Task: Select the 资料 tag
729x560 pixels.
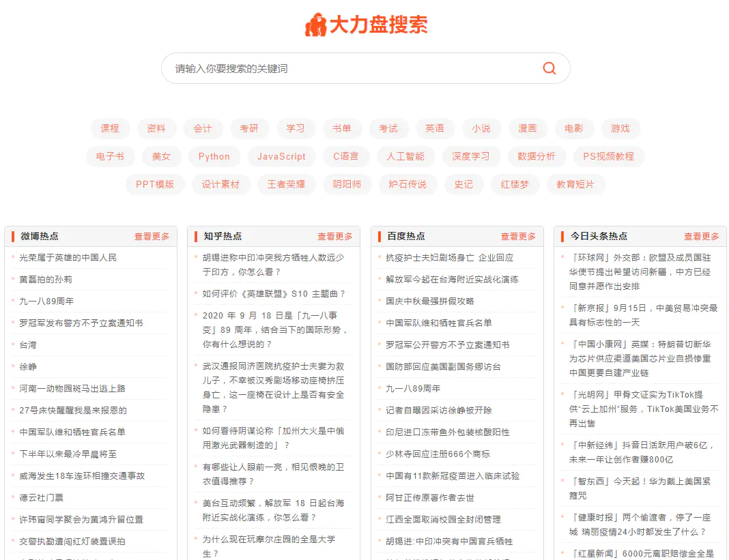Action: [156, 128]
